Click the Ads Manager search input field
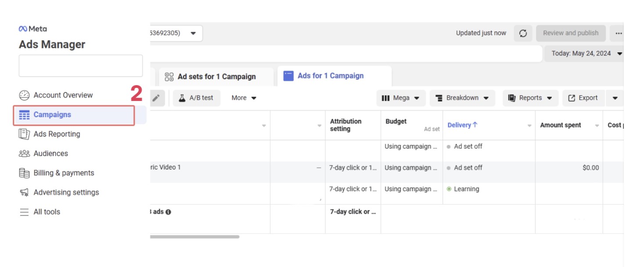Screen dimensions: 644x267 pos(80,65)
